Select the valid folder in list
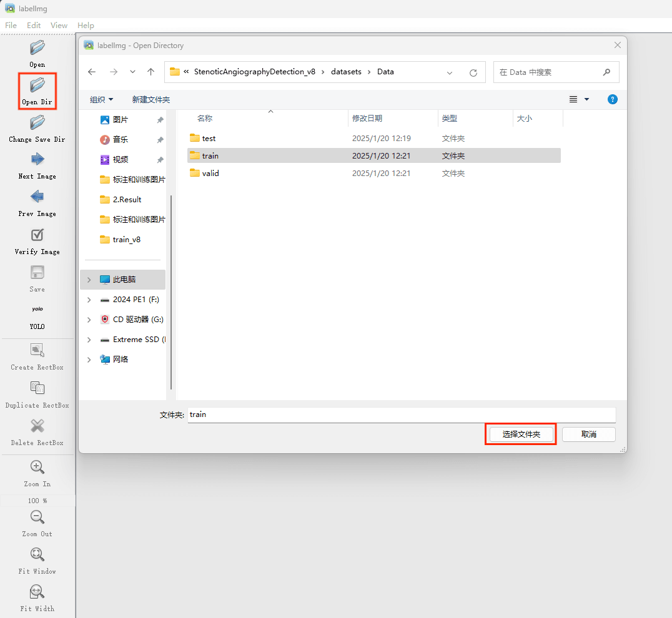672x618 pixels. (210, 174)
